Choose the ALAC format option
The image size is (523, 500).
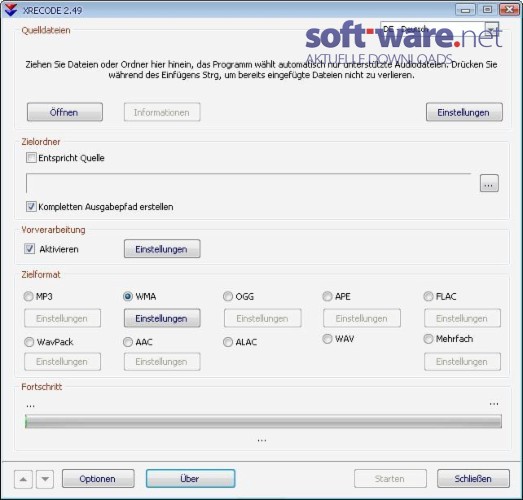228,342
